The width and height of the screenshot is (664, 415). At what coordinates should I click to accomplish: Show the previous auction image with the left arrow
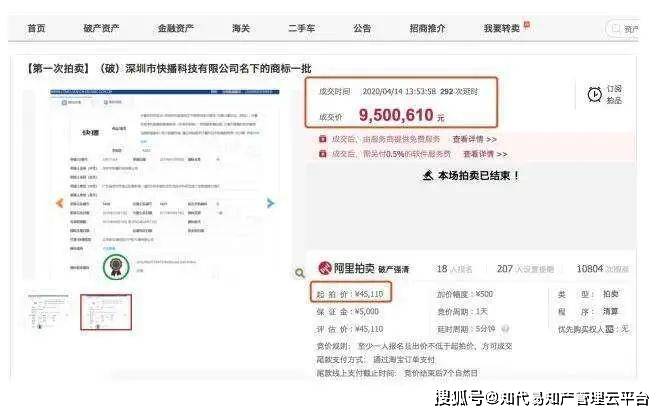(59, 203)
